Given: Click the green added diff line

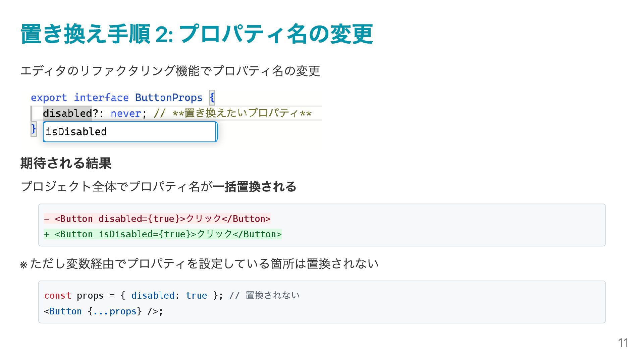Looking at the screenshot, I should pos(163,234).
